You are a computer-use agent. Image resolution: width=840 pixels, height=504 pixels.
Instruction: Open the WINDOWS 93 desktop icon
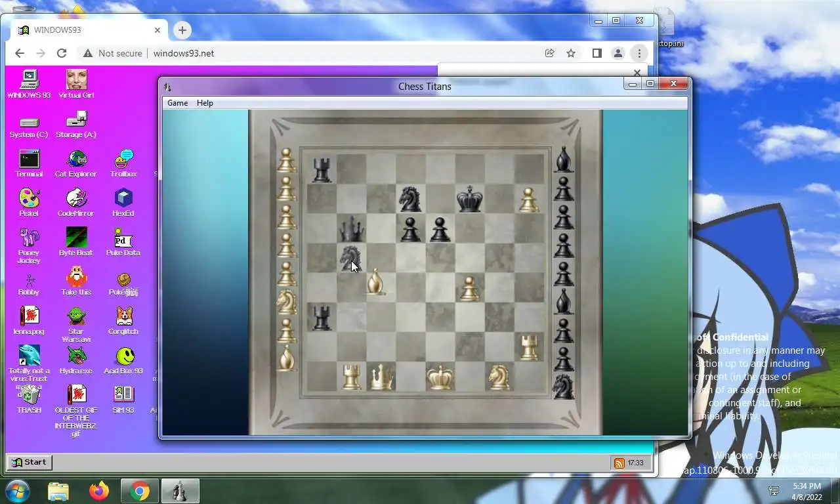(x=29, y=84)
